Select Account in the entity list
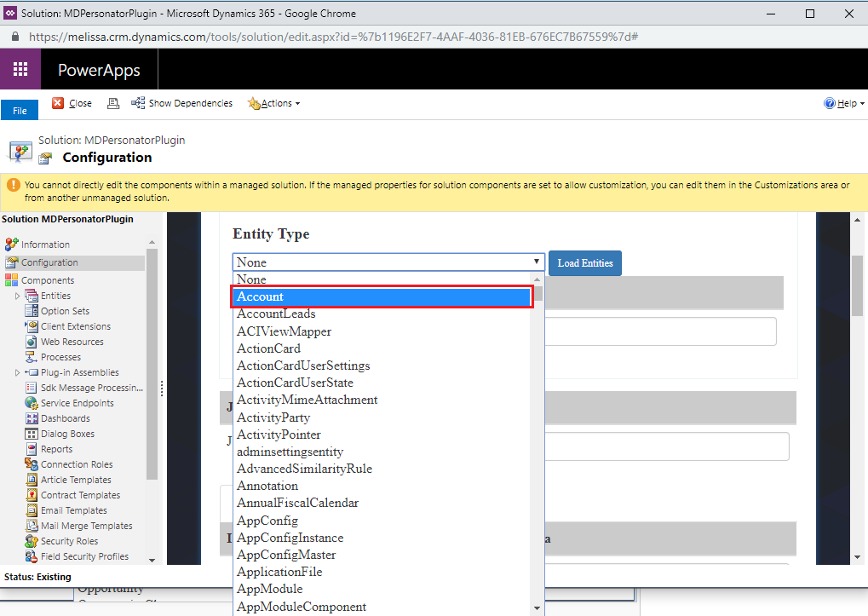This screenshot has width=868, height=616. (382, 296)
